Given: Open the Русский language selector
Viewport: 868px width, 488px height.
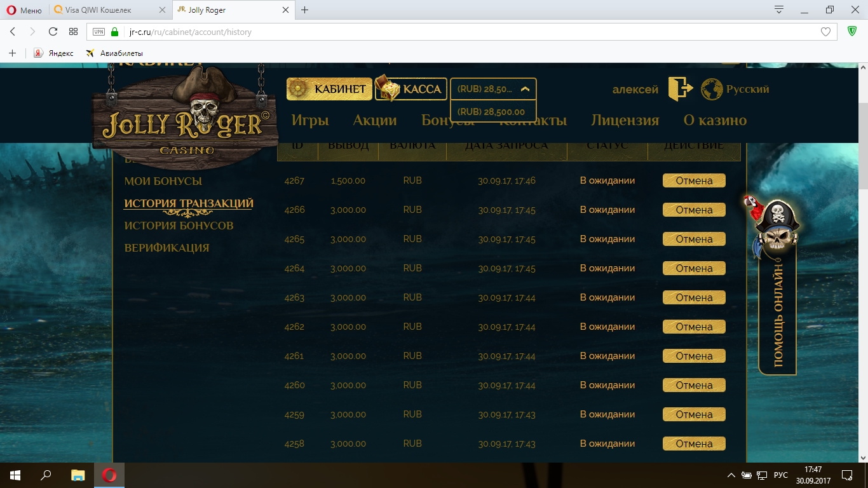Looking at the screenshot, I should [748, 90].
